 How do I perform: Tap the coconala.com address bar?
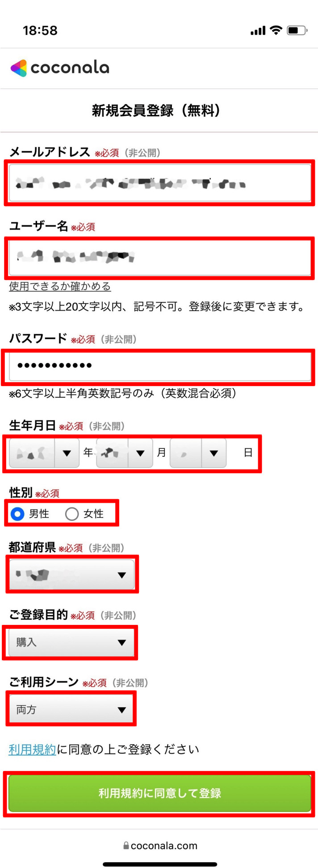160,846
